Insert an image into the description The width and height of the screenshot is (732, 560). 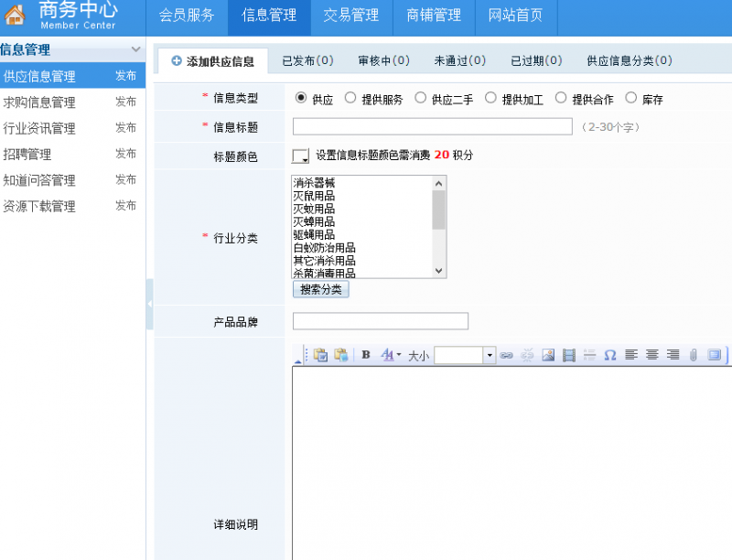coord(548,355)
